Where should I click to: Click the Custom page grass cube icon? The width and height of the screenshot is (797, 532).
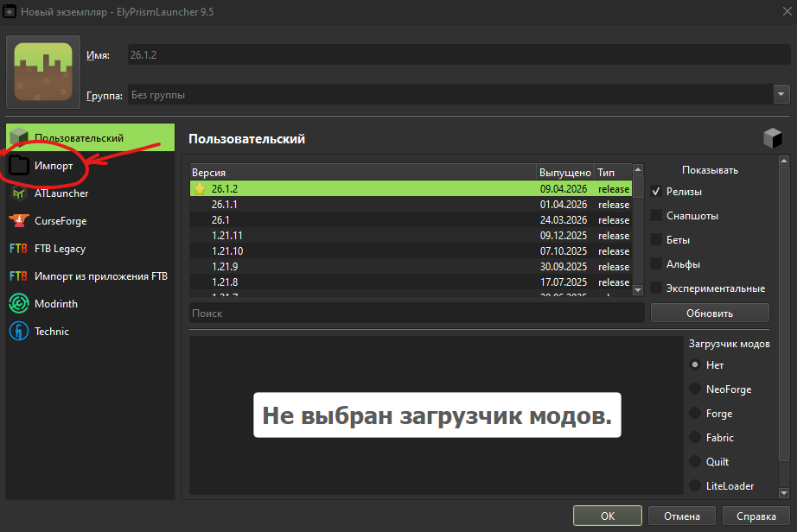(19, 136)
